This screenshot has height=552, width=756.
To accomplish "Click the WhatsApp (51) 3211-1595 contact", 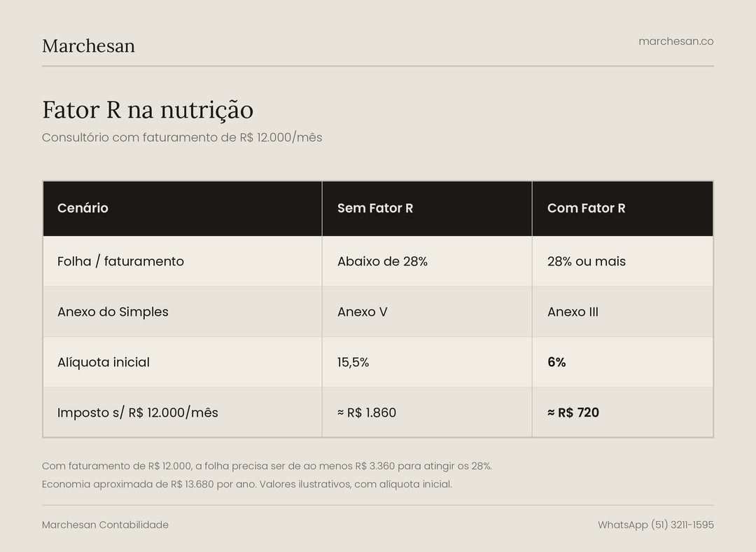I will click(656, 525).
